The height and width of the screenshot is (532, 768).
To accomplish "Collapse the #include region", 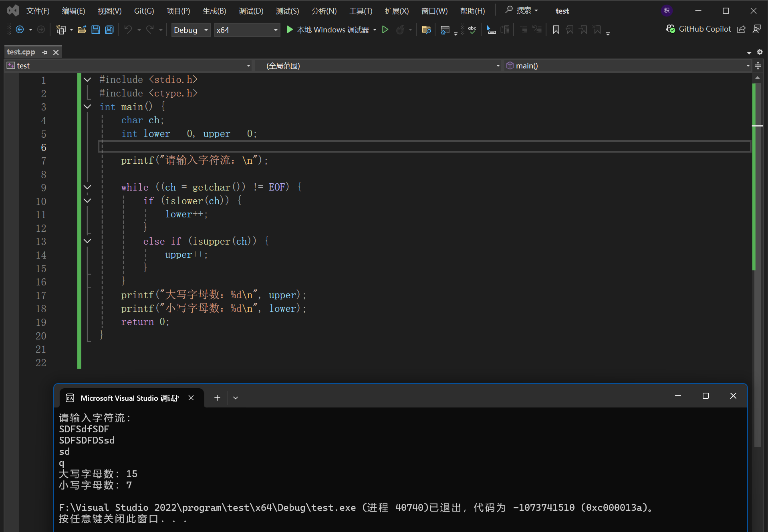I will coord(87,80).
